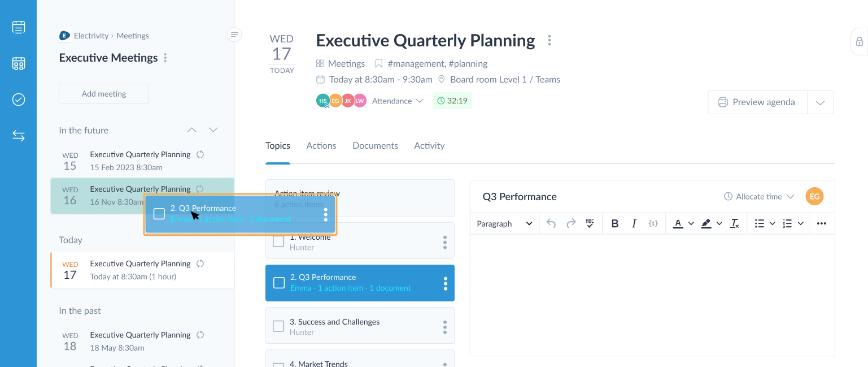Switch to the Documents tab

coord(375,145)
